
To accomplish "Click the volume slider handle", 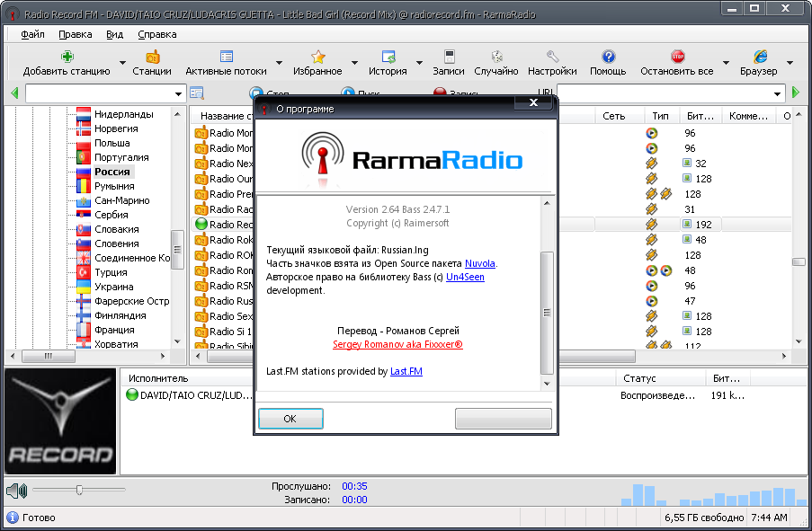I will point(80,490).
